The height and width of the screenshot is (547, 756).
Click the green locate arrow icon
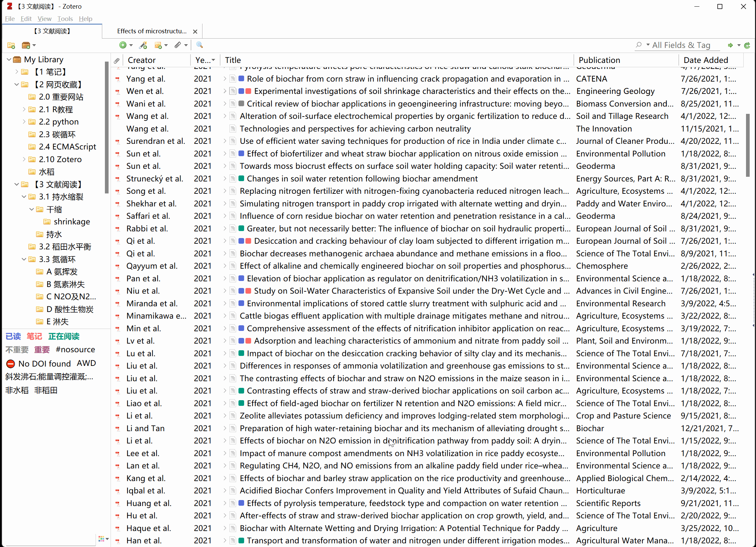[730, 45]
